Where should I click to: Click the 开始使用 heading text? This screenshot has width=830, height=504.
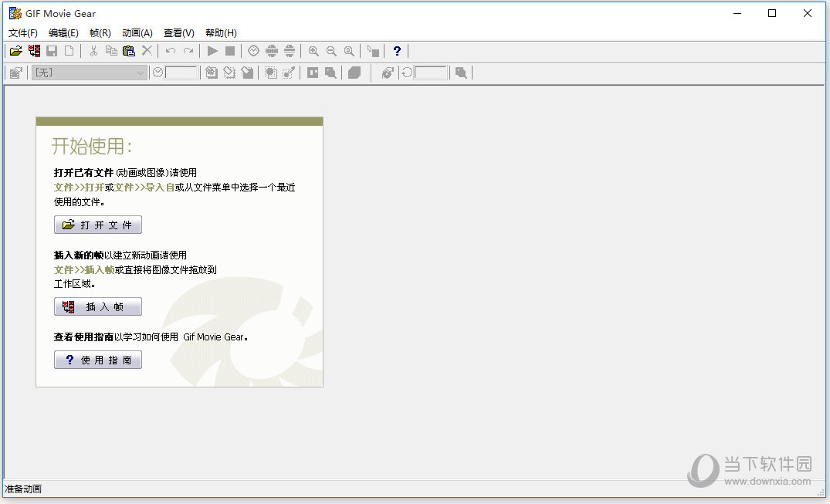(x=92, y=147)
